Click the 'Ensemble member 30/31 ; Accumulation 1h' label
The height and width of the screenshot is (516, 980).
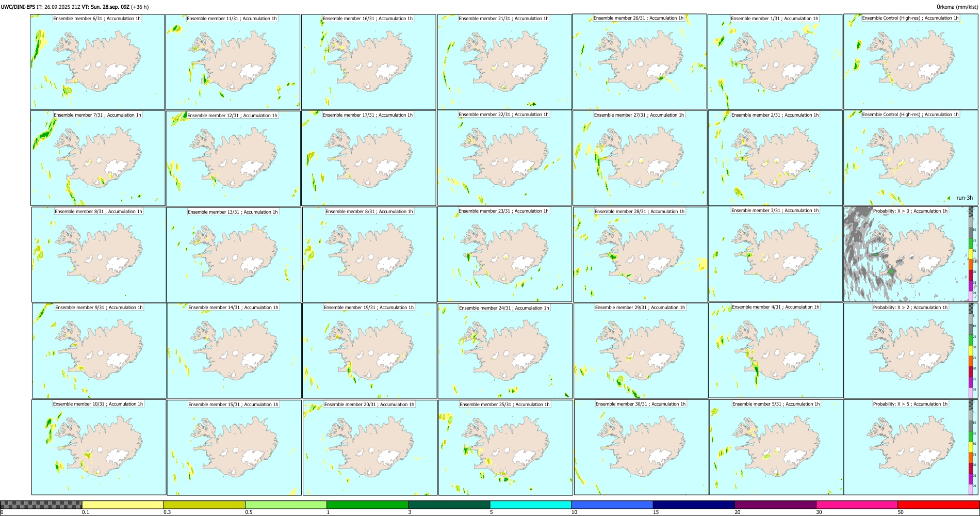tap(641, 404)
